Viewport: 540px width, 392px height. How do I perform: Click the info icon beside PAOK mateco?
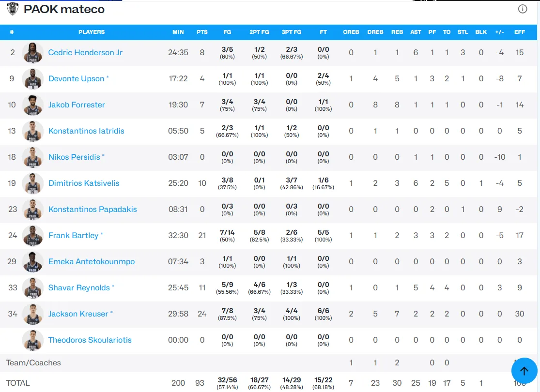(x=523, y=9)
